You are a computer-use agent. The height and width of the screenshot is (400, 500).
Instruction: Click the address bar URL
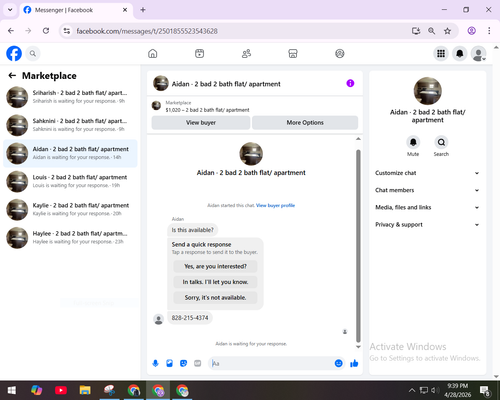pyautogui.click(x=147, y=31)
